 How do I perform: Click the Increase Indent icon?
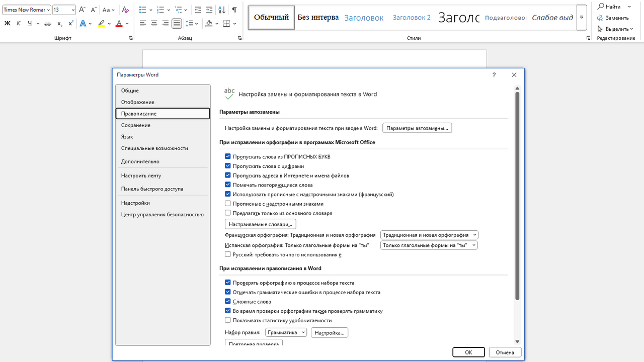pos(209,10)
